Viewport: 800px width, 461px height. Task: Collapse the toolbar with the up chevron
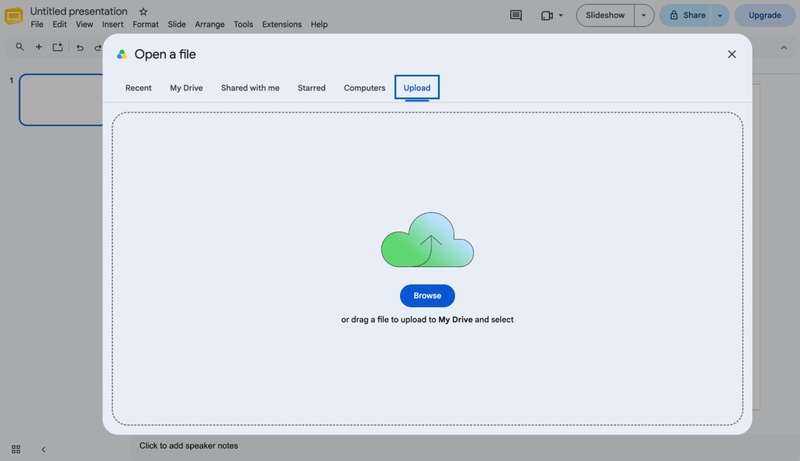(x=784, y=47)
